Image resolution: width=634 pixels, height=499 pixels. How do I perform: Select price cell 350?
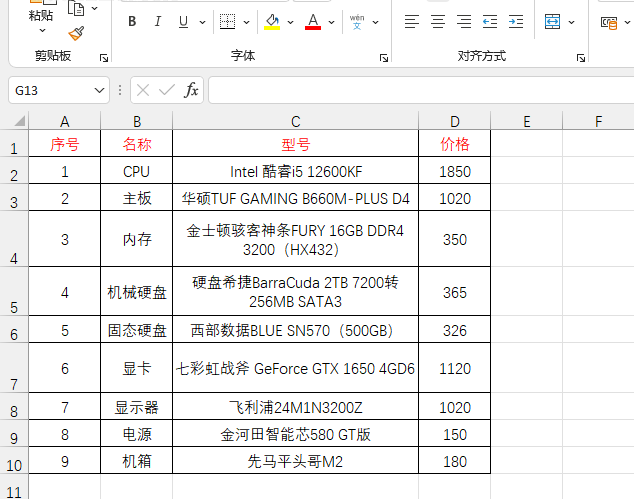(x=454, y=239)
